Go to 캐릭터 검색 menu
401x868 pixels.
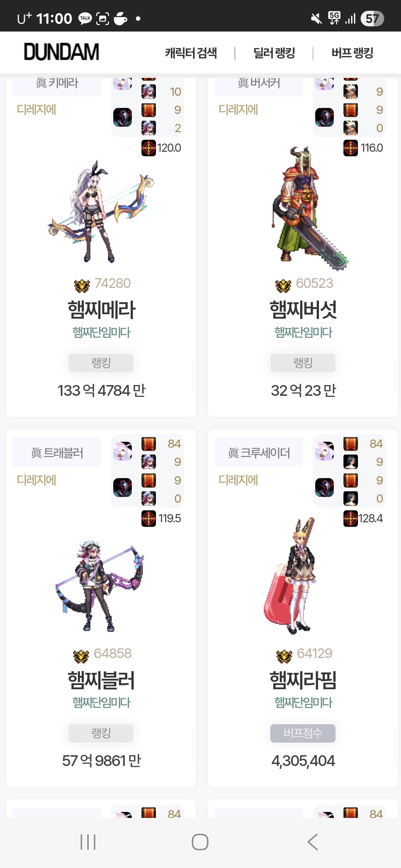coord(191,53)
